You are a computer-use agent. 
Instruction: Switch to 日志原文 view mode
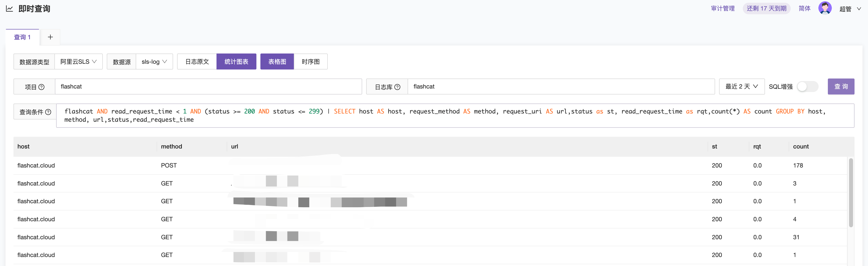tap(197, 62)
